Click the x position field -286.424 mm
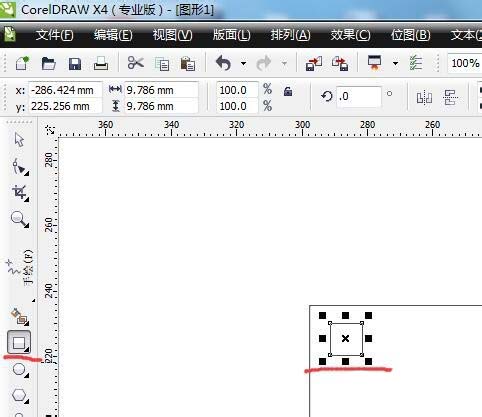 65,90
